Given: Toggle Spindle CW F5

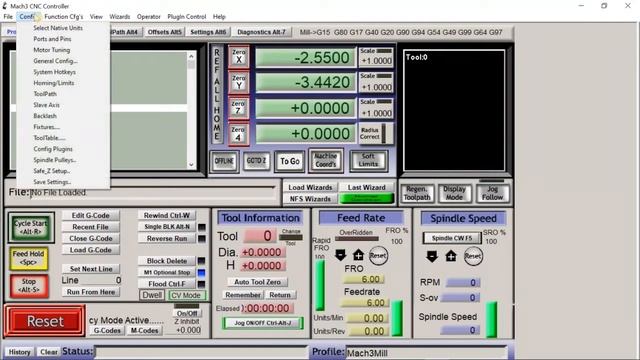Looking at the screenshot, I should coord(452,238).
